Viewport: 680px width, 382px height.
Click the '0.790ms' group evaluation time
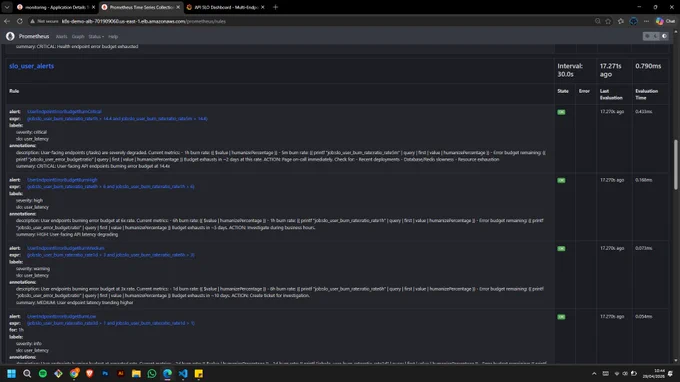coord(648,66)
